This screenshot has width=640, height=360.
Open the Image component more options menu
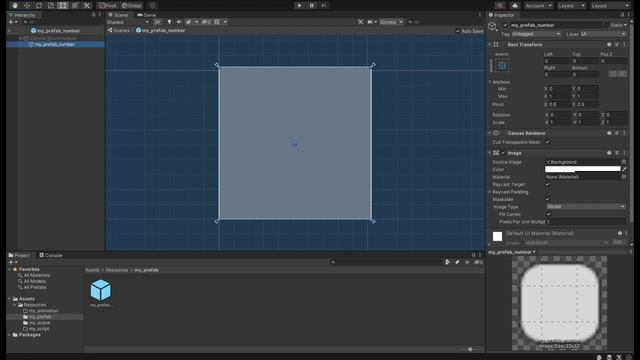(624, 153)
